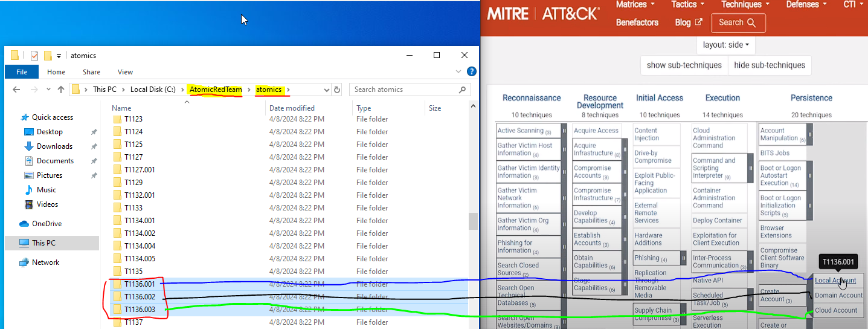The height and width of the screenshot is (329, 868).
Task: Open the Domain Account sub-technique link
Action: [x=838, y=296]
